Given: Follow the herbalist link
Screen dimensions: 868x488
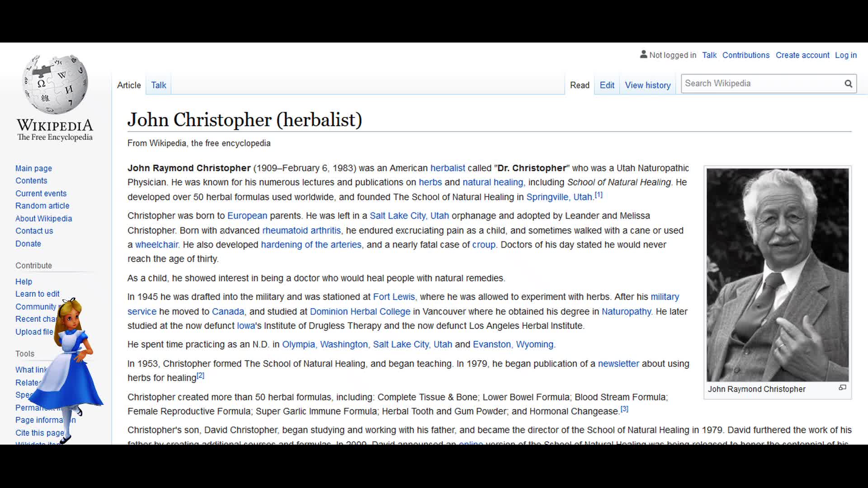Looking at the screenshot, I should [x=448, y=168].
